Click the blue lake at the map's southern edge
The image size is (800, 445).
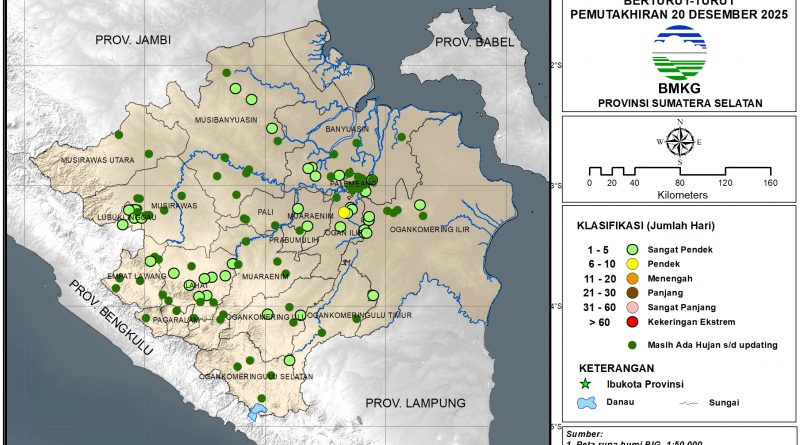point(257,410)
